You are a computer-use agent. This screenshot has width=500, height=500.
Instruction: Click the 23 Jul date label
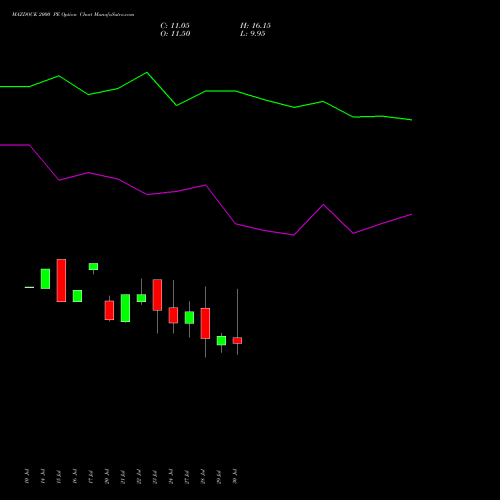pyautogui.click(x=155, y=476)
